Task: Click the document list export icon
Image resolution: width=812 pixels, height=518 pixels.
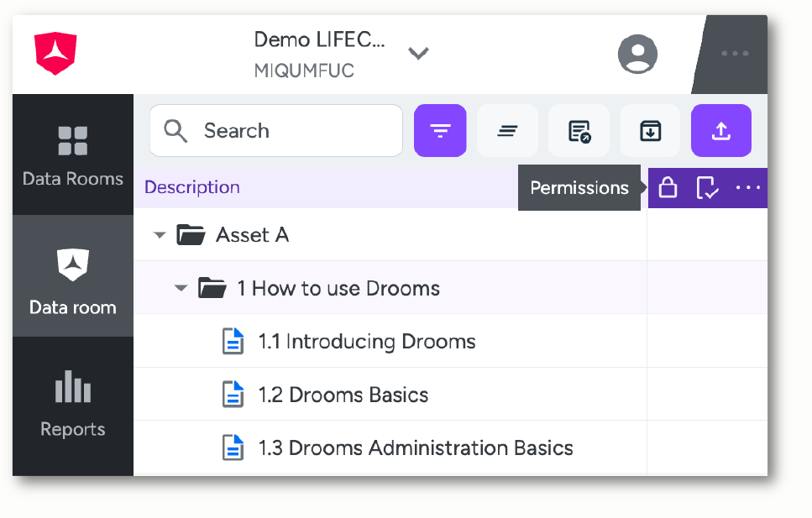Action: click(579, 130)
